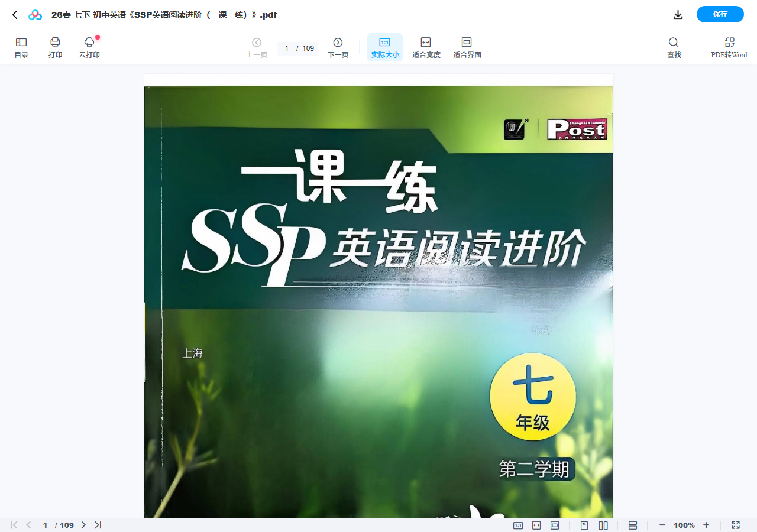Click the blue 保存 button

point(720,14)
